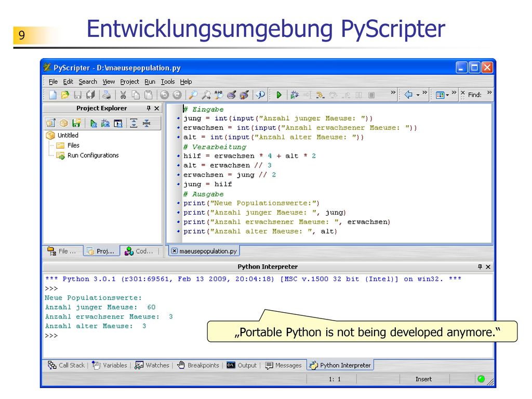Open Find with the magnifier icon

coord(193,95)
